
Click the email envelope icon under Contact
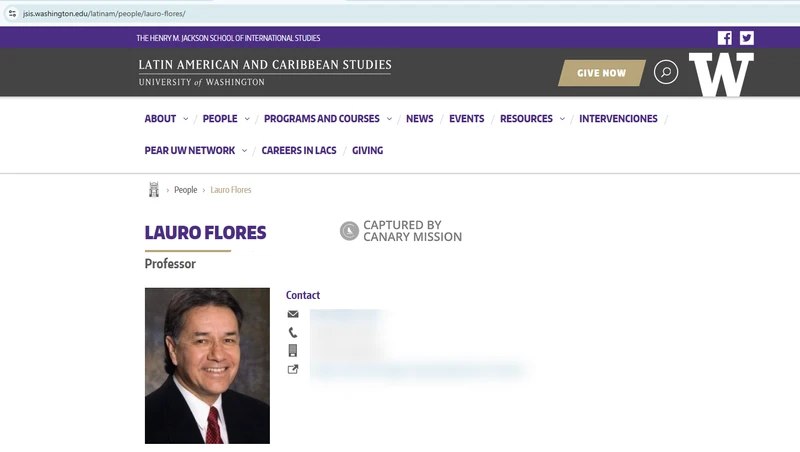[293, 314]
